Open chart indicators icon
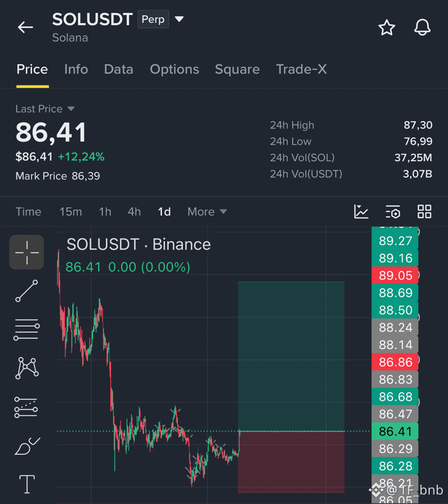The width and height of the screenshot is (448, 504). [361, 212]
